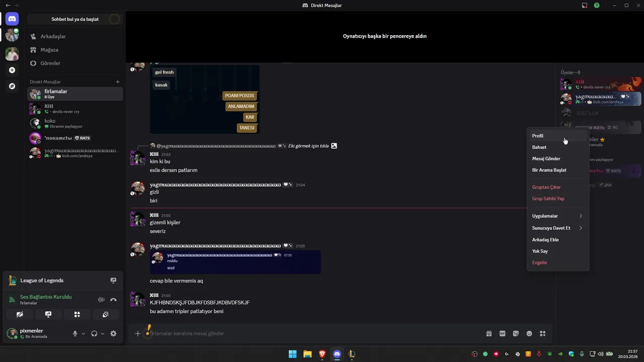Select Engelle in context menu
The height and width of the screenshot is (362, 644).
pos(557,262)
